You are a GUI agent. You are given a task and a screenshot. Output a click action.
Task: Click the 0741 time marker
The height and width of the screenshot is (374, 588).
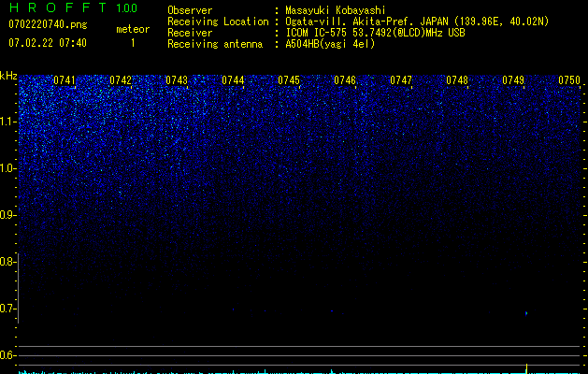(65, 80)
